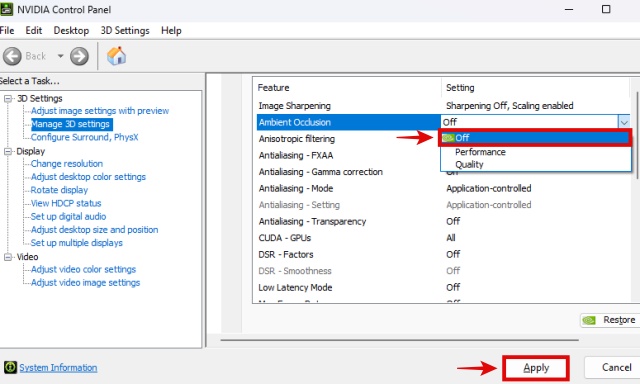Click the Back arrow navigation icon
The width and height of the screenshot is (640, 384).
[x=12, y=56]
